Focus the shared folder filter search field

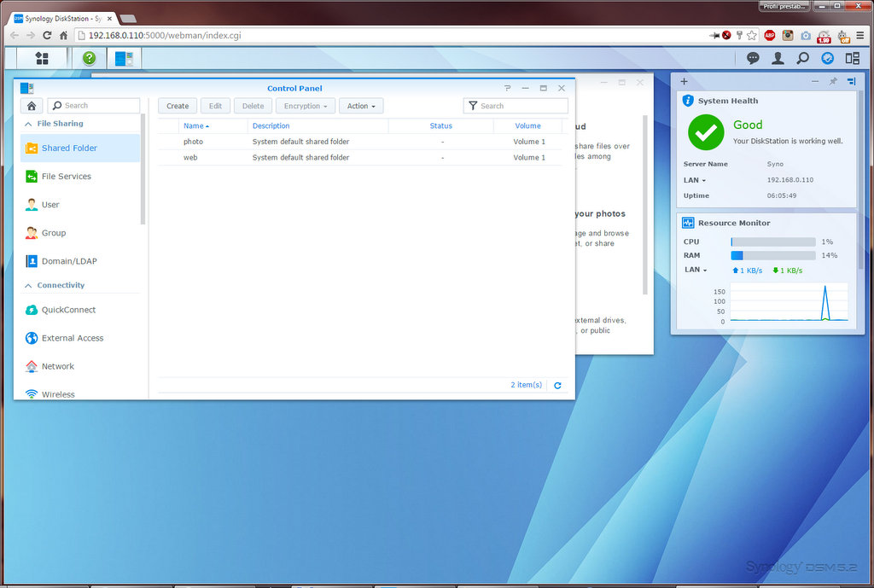point(516,106)
